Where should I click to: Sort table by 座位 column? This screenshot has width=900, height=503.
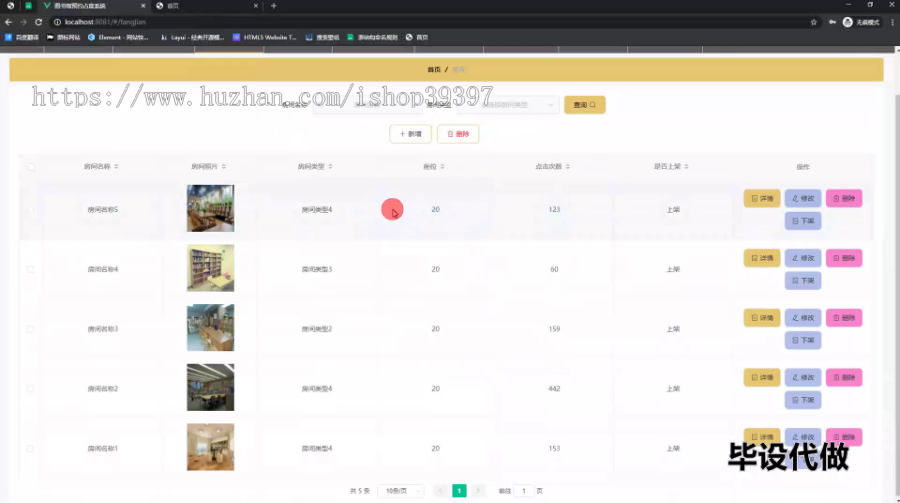pos(442,167)
